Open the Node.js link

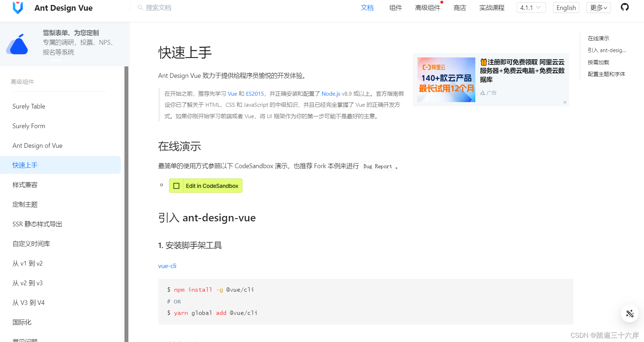(x=331, y=94)
